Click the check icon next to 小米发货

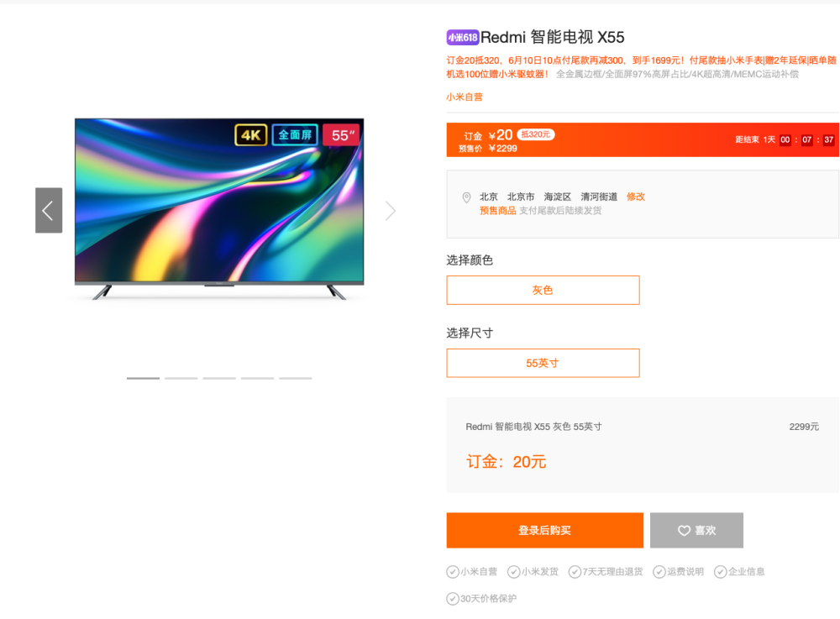(x=514, y=572)
